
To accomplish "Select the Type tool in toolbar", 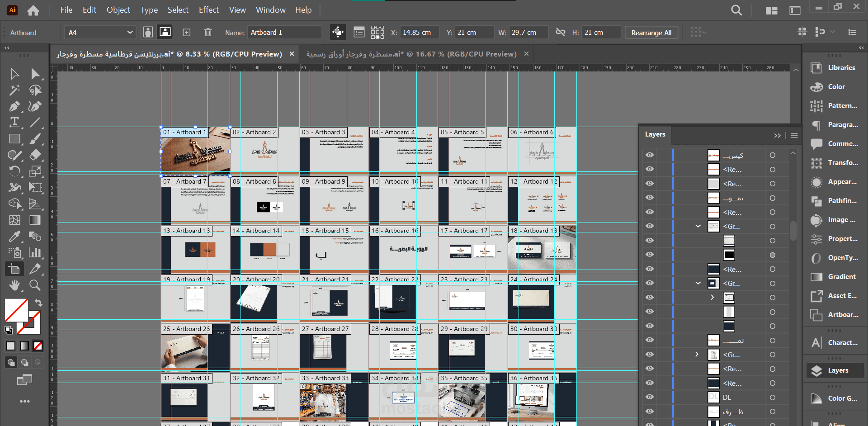I will pos(14,123).
